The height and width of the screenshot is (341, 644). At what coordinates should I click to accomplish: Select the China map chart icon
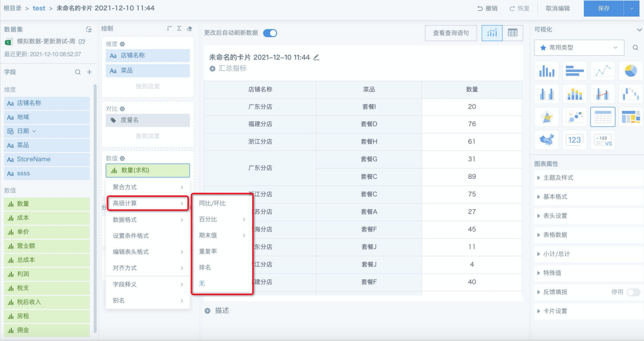pos(546,140)
